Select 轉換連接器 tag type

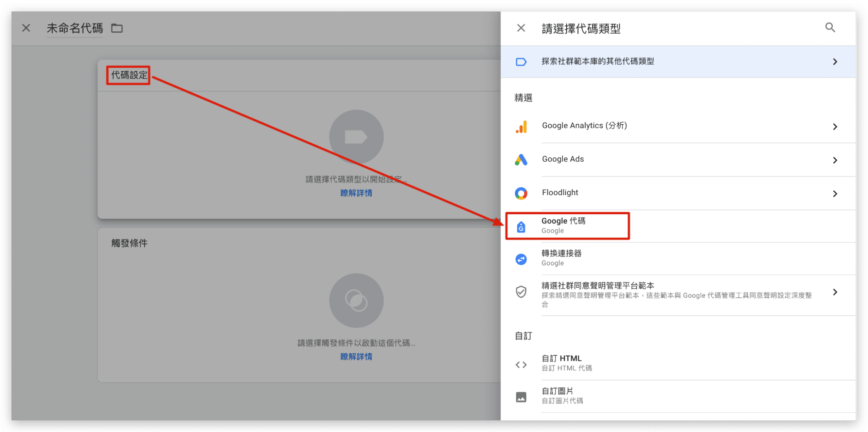[x=561, y=254]
